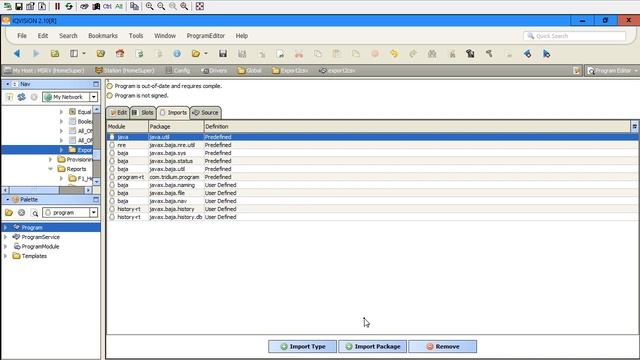This screenshot has height=360, width=640.
Task: Click the side bar layout icon in toolbar
Action: pyautogui.click(x=74, y=53)
